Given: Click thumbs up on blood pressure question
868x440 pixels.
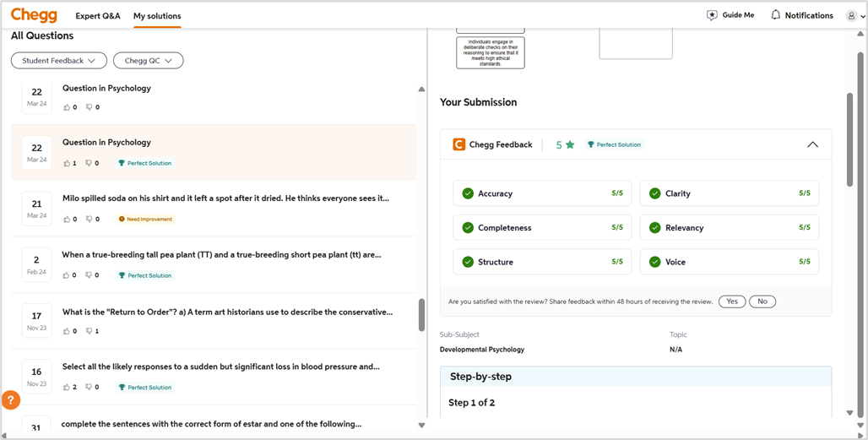Looking at the screenshot, I should pyautogui.click(x=67, y=388).
